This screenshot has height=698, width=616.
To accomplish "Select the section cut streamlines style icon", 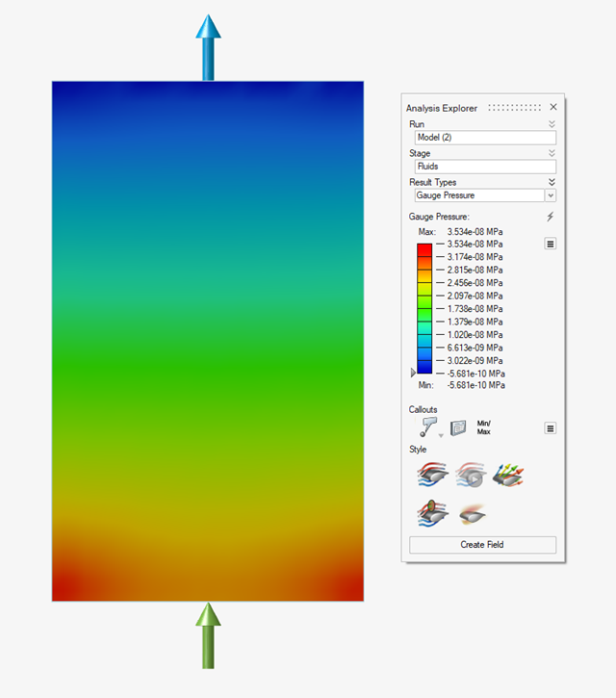I will click(x=432, y=513).
